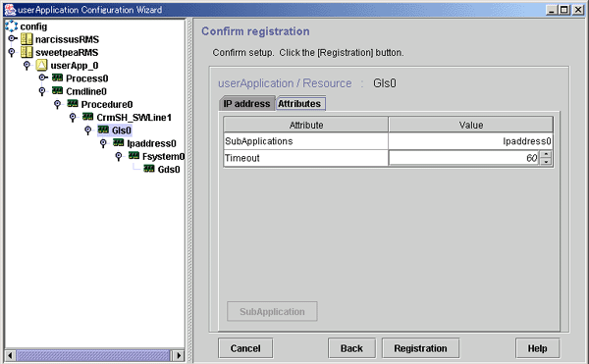Click the Process0 resource icon
The image size is (589, 364).
tap(58, 78)
